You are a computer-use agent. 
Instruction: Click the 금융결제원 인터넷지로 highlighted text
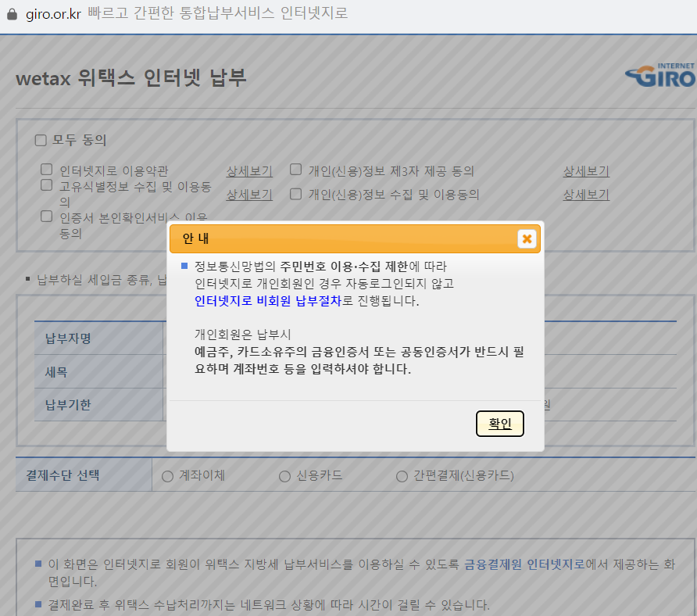point(524,564)
